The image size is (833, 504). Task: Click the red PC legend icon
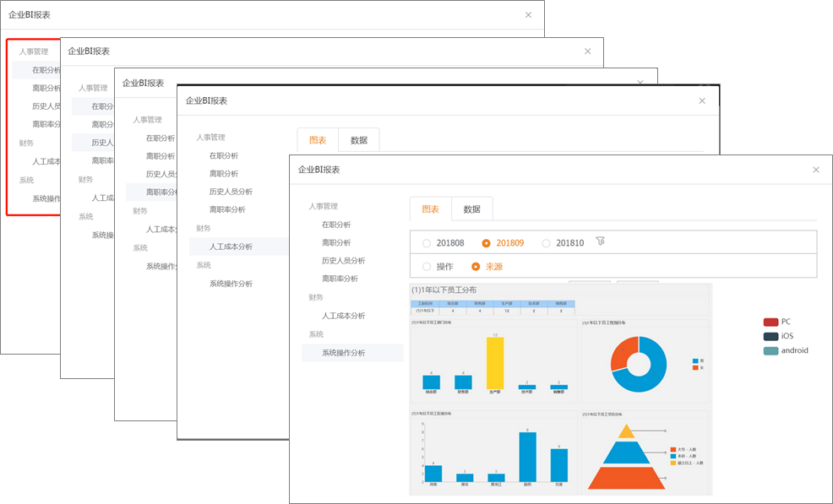pyautogui.click(x=770, y=322)
